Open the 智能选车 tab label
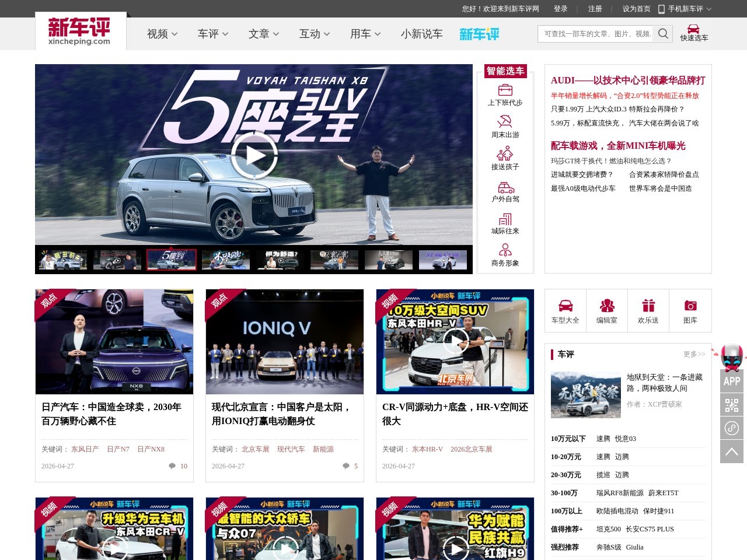 [505, 71]
